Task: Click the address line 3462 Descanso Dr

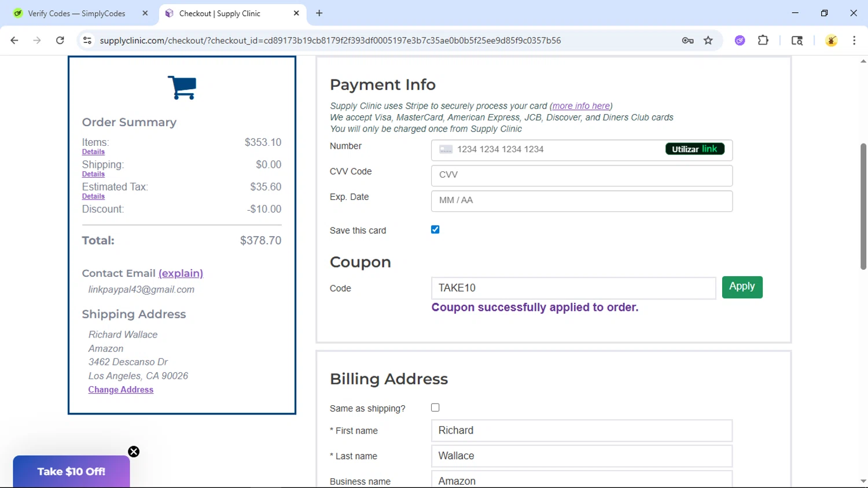Action: [128, 362]
